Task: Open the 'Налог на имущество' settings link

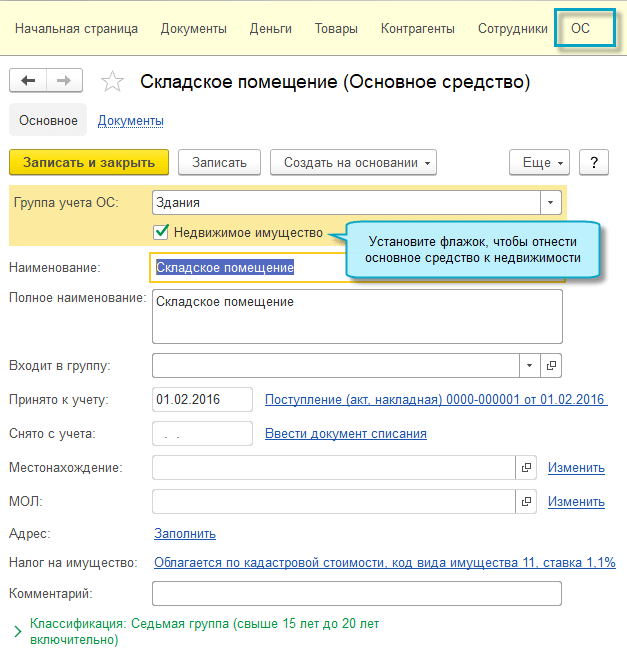Action: click(385, 562)
